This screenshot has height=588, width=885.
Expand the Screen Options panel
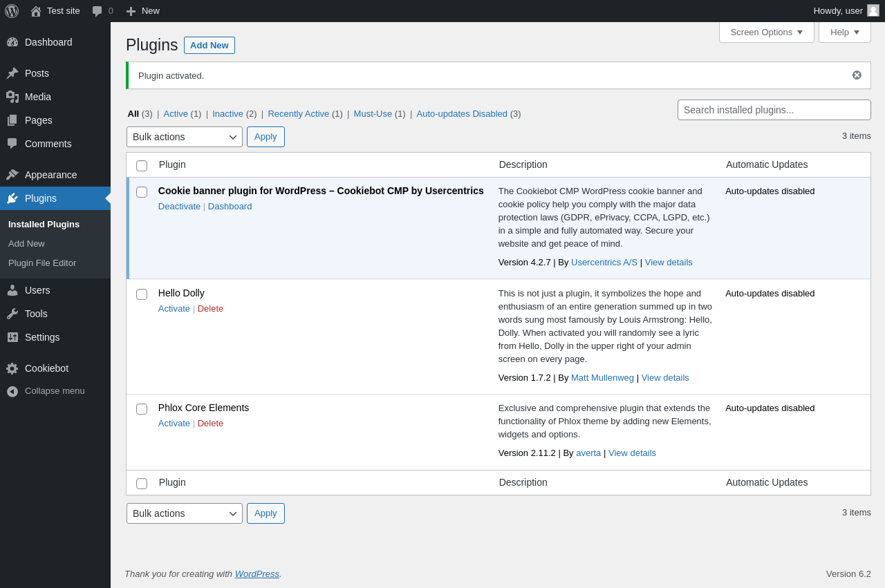(x=767, y=32)
